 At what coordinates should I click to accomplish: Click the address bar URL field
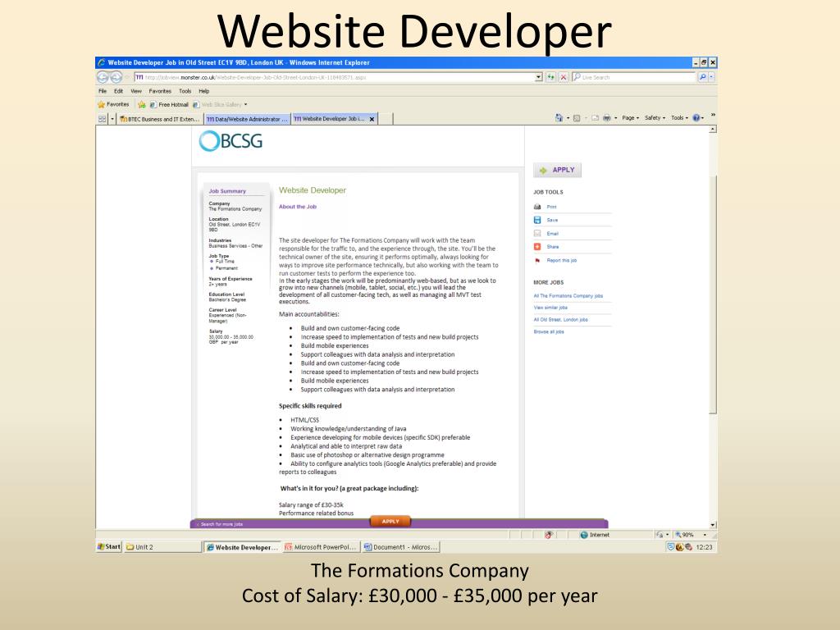[335, 77]
